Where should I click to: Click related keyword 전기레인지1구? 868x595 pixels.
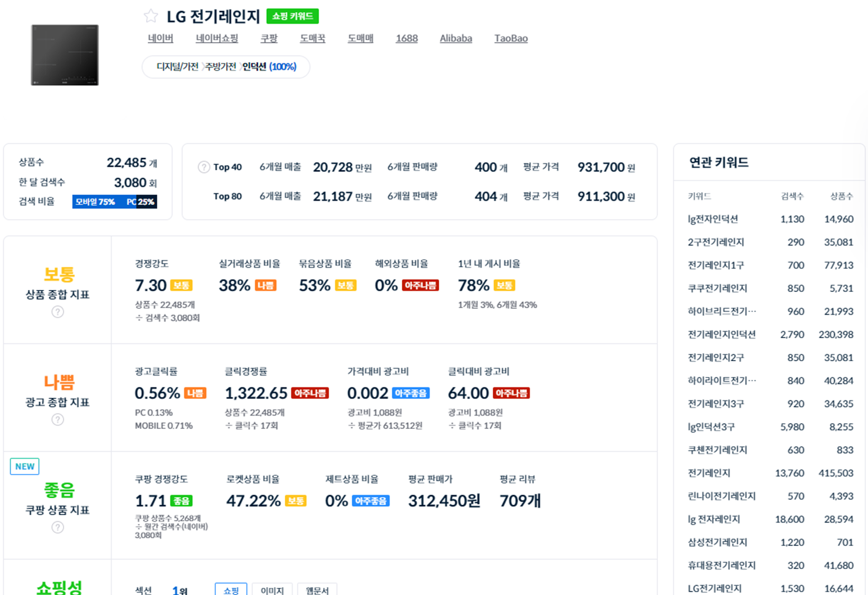pos(716,265)
